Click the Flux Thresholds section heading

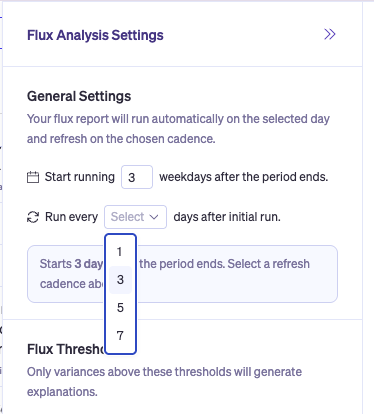pos(66,349)
